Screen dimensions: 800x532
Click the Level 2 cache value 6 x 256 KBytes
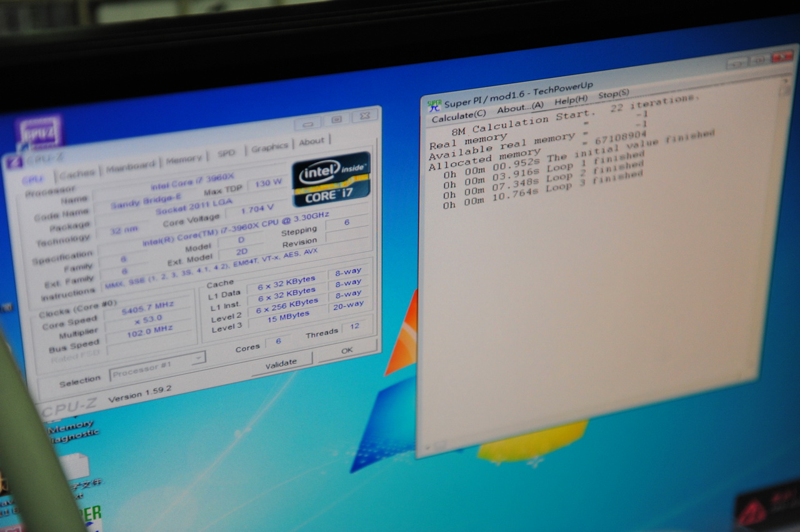[x=287, y=304]
